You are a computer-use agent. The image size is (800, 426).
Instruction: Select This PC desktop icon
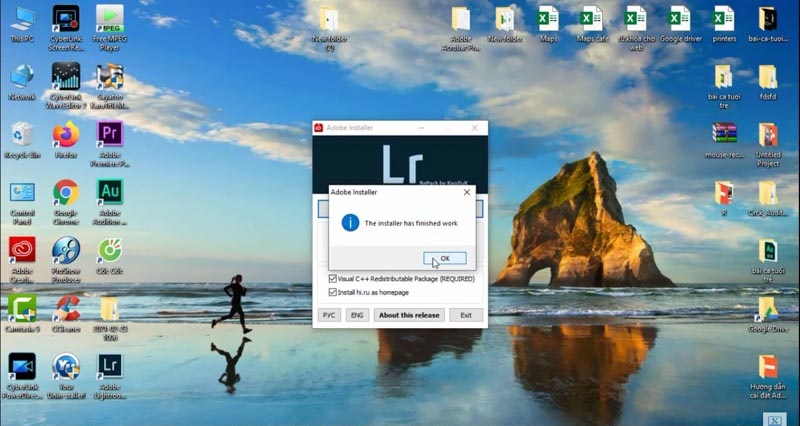coord(22,24)
